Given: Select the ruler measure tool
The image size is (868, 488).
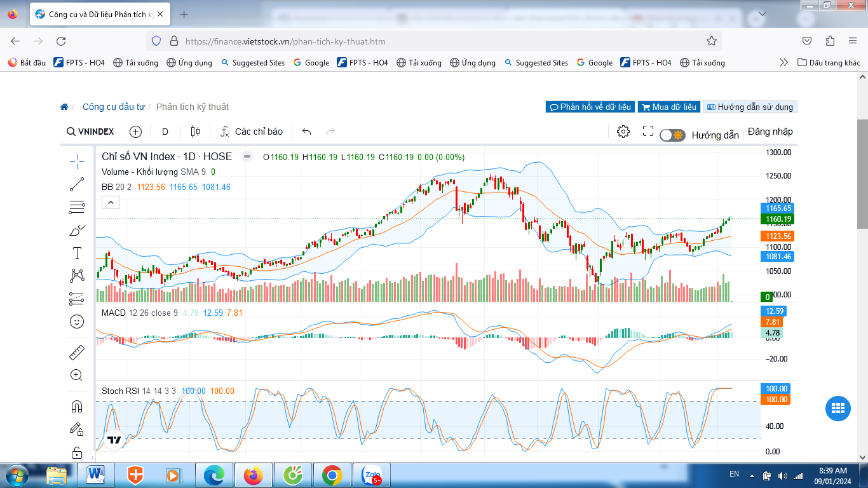Looking at the screenshot, I should pyautogui.click(x=77, y=352).
